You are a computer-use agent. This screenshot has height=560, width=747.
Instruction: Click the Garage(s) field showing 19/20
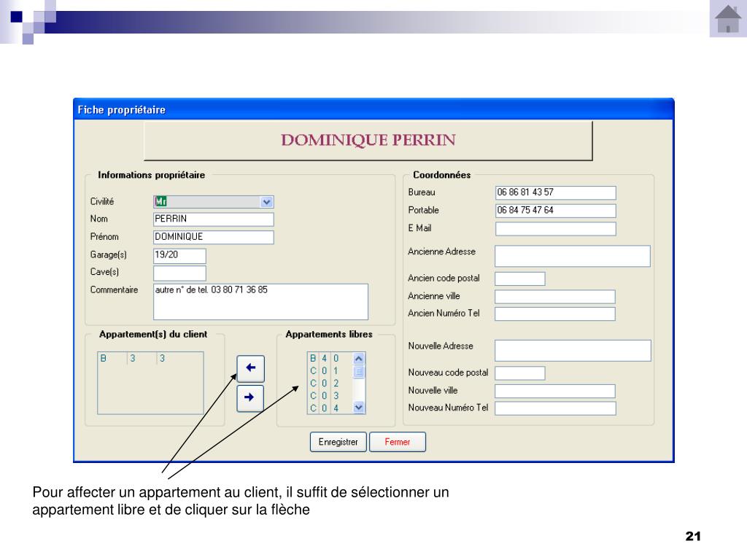(x=179, y=255)
